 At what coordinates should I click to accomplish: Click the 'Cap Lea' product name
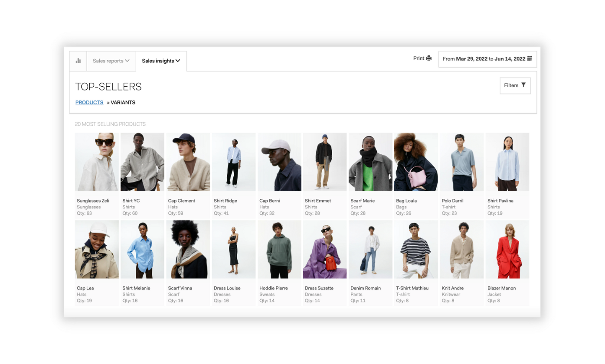(85, 288)
